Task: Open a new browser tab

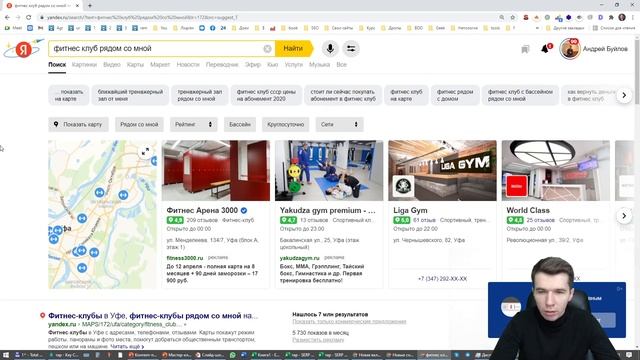Action: pyautogui.click(x=90, y=6)
